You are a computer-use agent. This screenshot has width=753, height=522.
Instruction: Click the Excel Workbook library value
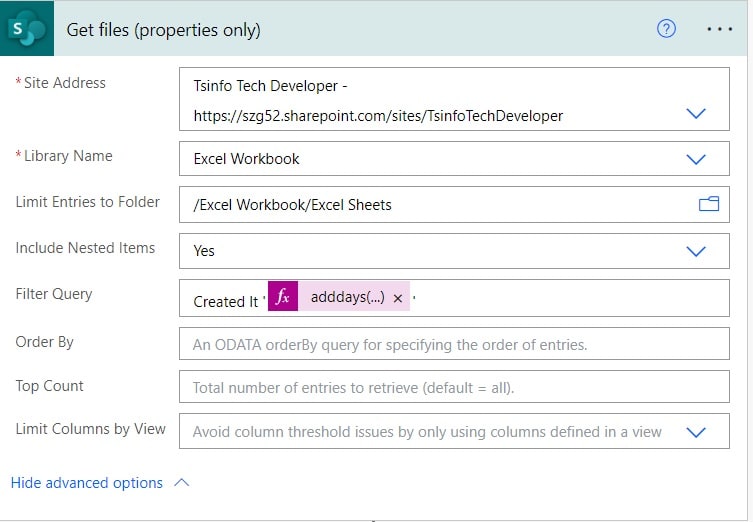pyautogui.click(x=246, y=159)
